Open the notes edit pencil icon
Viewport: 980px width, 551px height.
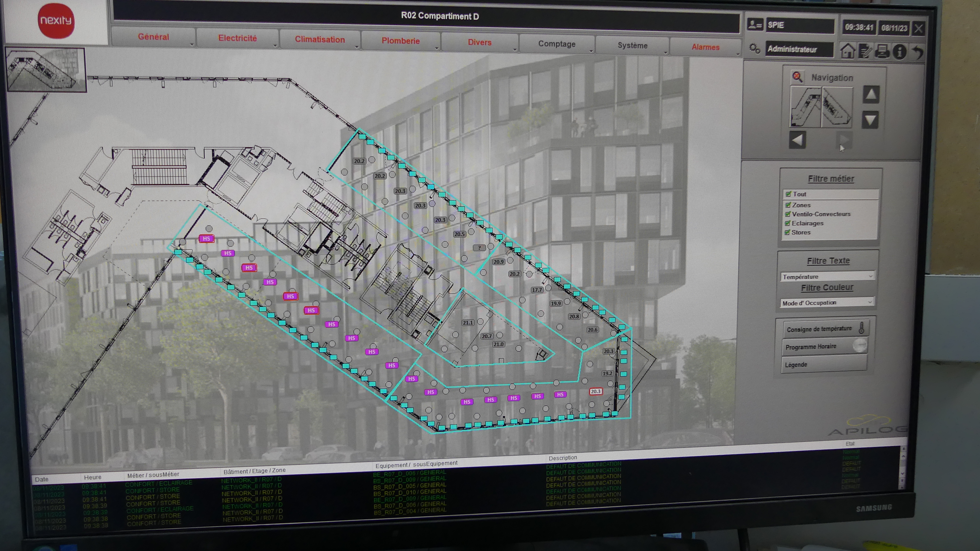pos(865,51)
